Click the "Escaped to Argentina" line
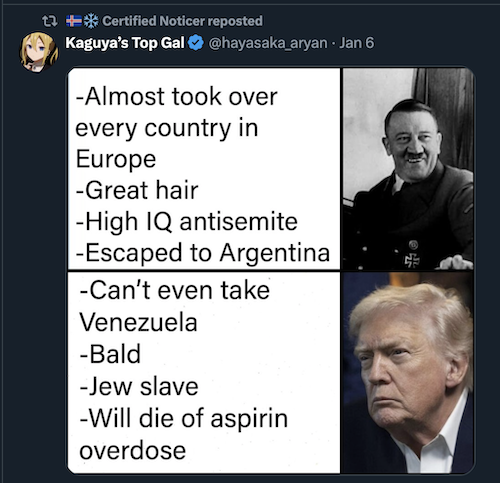The image size is (500, 483). pos(203,253)
